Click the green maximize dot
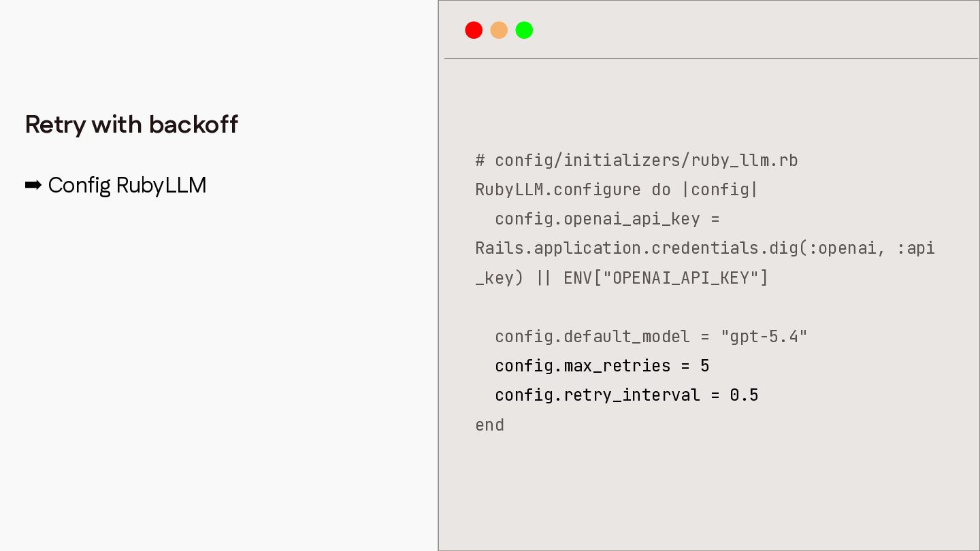The height and width of the screenshot is (551, 980). 524,30
